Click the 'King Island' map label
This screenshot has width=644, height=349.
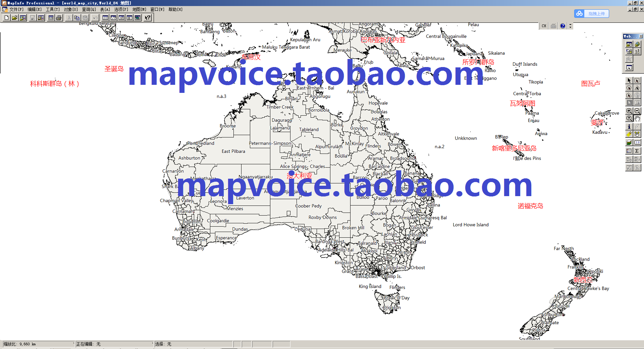pyautogui.click(x=370, y=286)
